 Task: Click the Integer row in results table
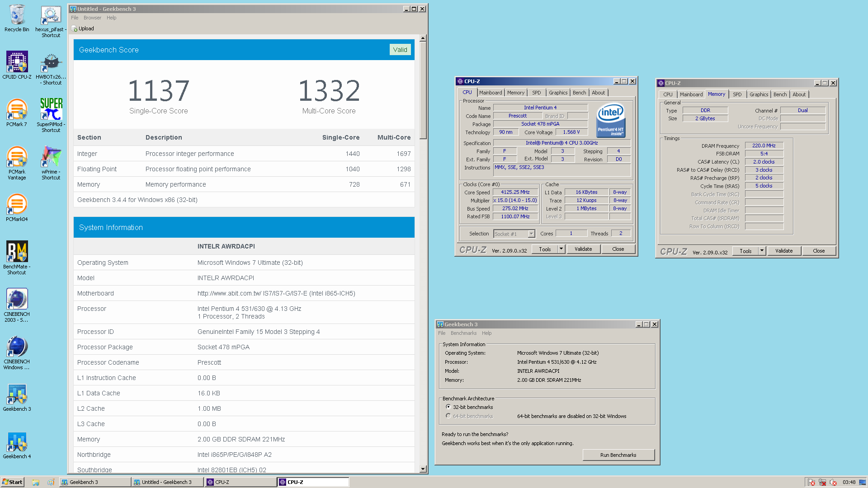click(244, 154)
